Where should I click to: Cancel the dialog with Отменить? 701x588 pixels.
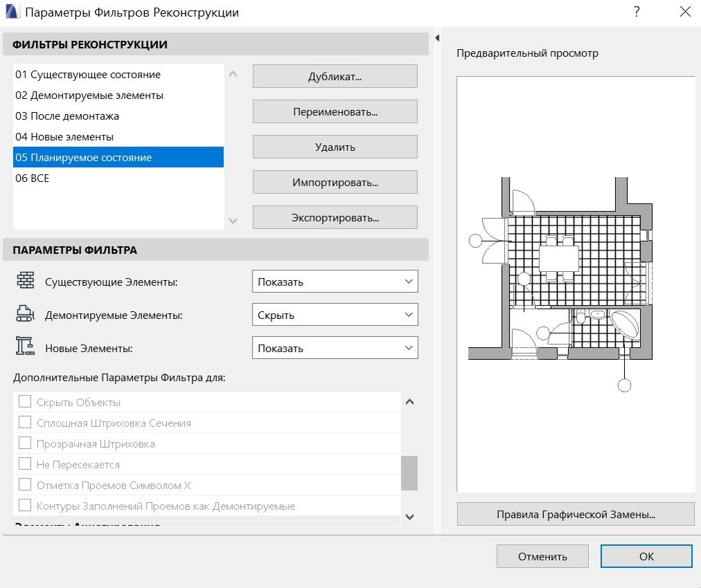coord(543,556)
